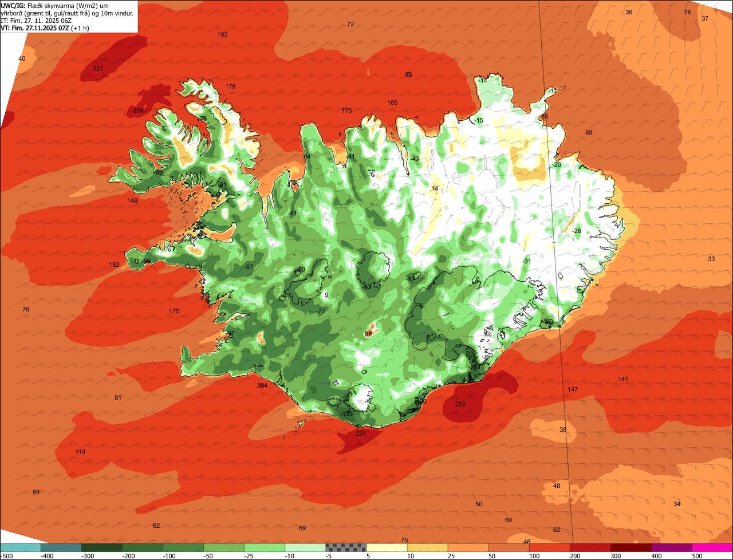Click the legend swatch between -500 and -400
This screenshot has width=733, height=560.
tap(21, 547)
